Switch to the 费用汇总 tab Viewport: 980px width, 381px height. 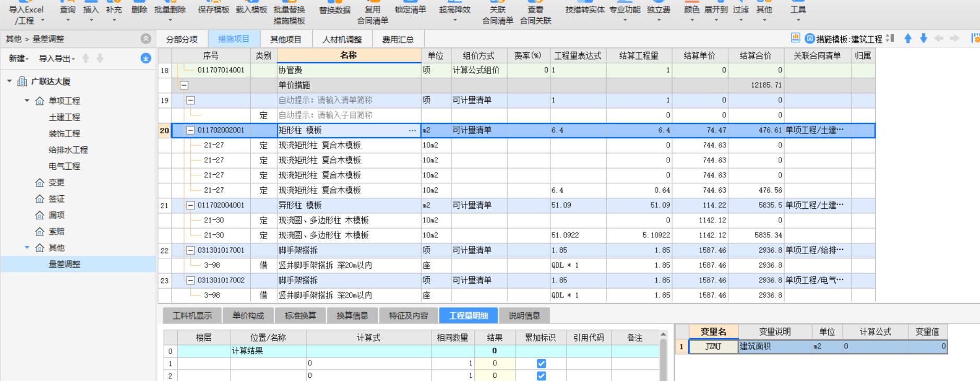[398, 39]
